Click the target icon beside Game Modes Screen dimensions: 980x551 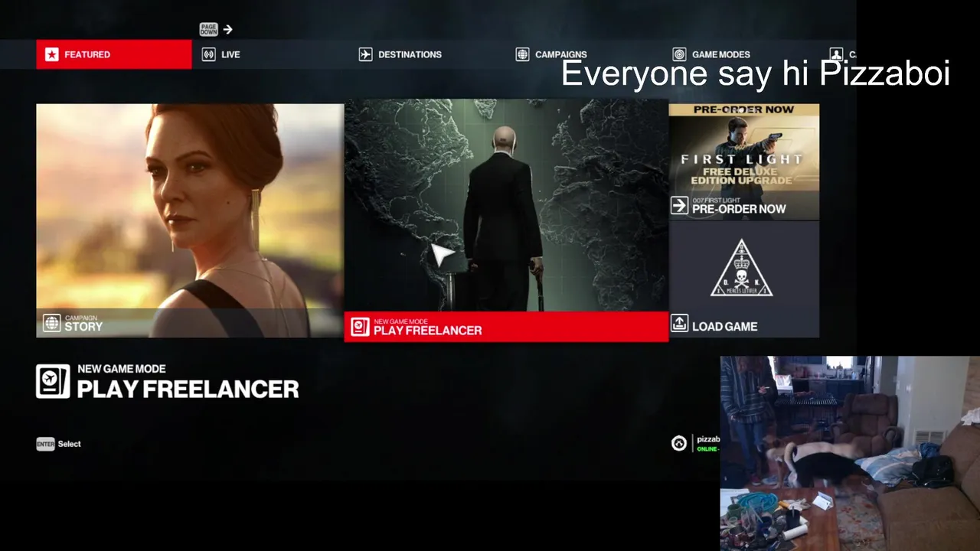point(679,54)
